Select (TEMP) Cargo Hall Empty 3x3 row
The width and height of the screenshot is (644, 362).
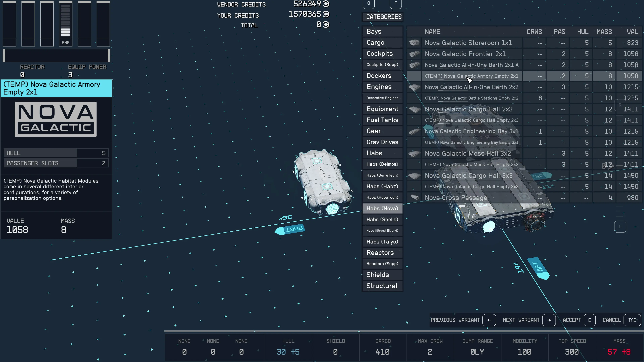(524, 186)
